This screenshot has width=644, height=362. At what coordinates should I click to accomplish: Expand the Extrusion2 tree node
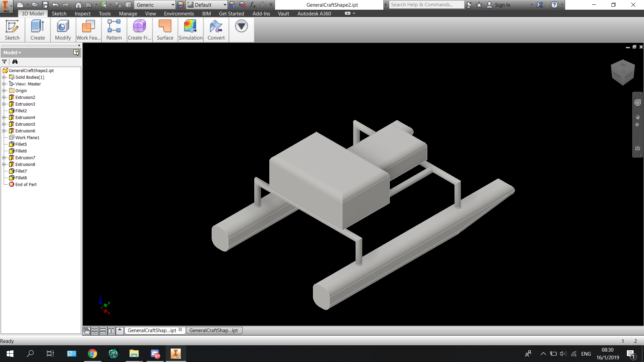click(4, 98)
